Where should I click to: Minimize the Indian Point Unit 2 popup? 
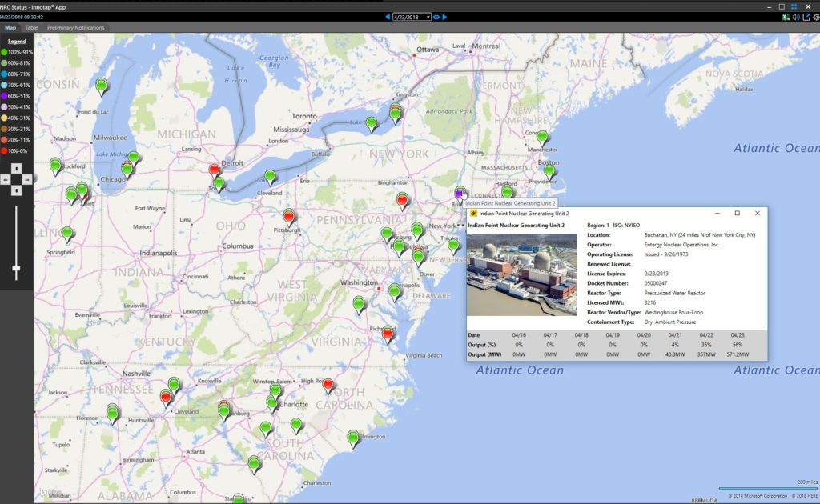[x=717, y=213]
